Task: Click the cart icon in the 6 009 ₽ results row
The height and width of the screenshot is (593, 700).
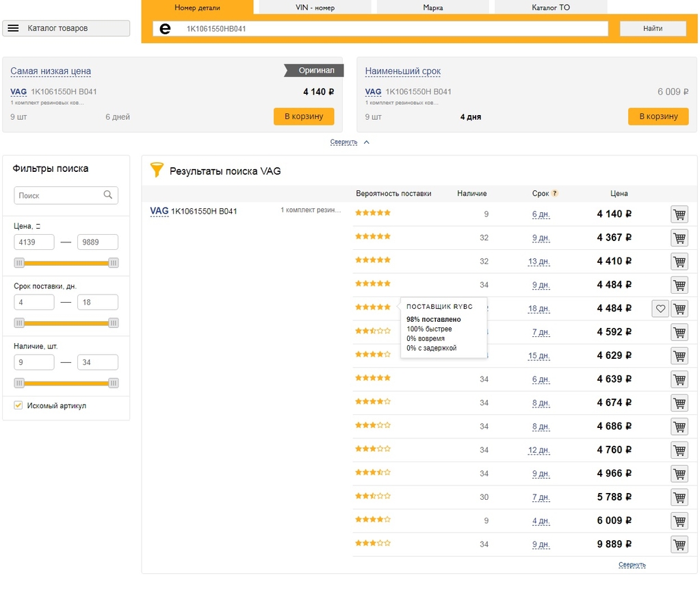Action: click(679, 520)
